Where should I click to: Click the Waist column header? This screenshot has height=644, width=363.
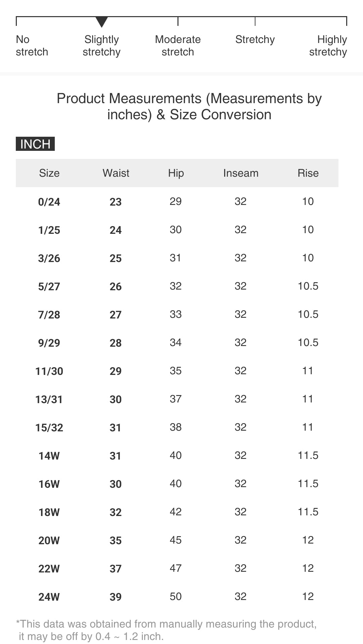(x=116, y=173)
